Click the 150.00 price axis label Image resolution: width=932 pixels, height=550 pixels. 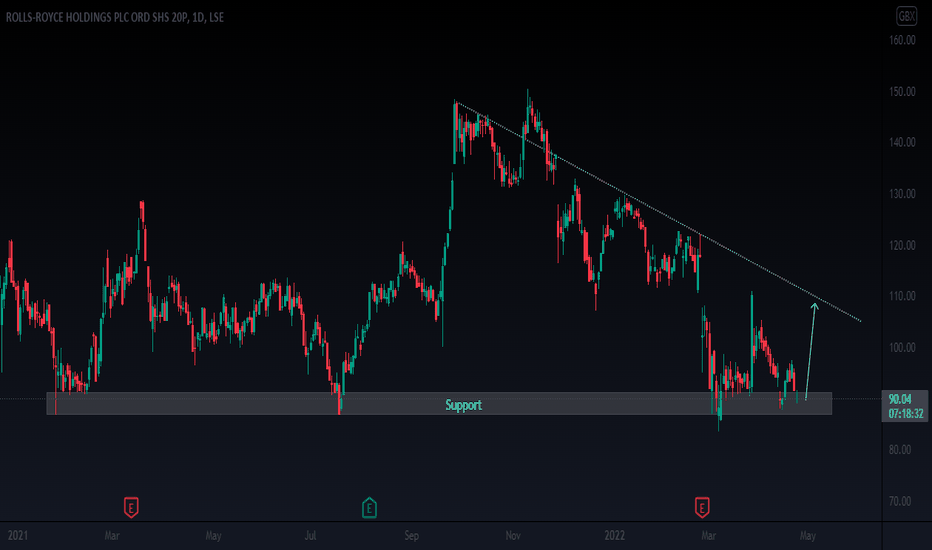coord(902,92)
